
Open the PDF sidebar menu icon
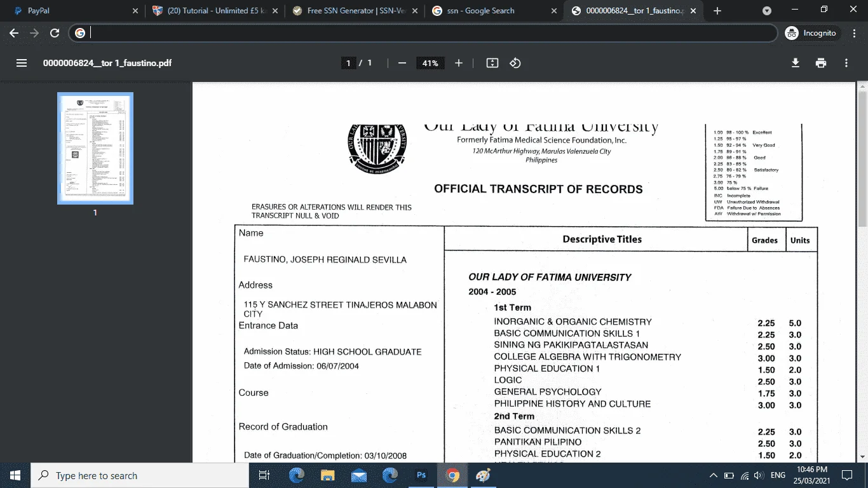(x=22, y=63)
